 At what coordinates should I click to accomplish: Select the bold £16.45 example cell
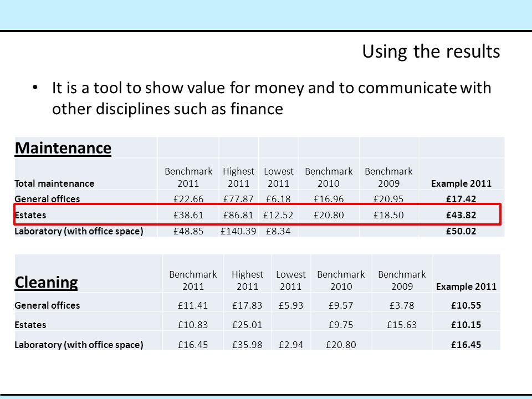[466, 345]
